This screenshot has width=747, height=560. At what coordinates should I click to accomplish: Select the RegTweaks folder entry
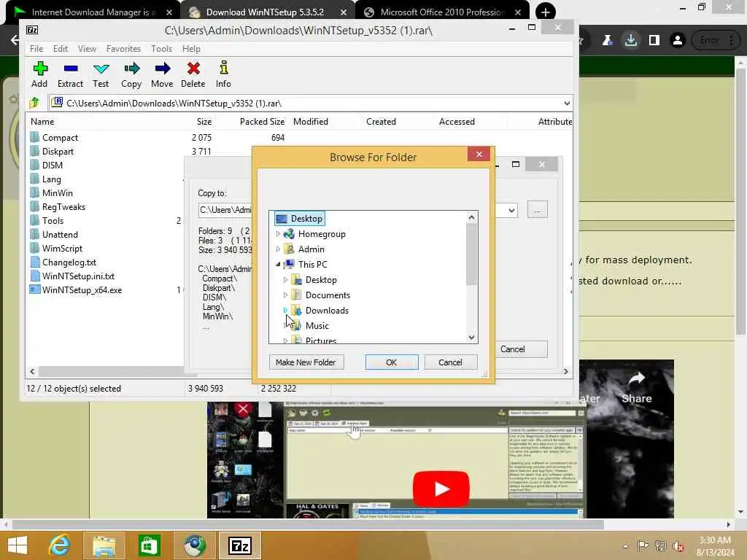click(63, 206)
